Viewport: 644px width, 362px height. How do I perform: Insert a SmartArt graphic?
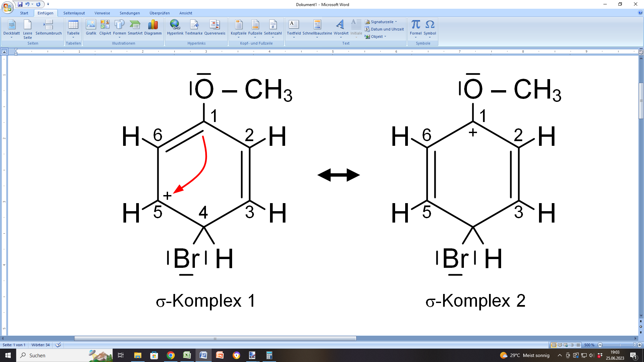135,27
